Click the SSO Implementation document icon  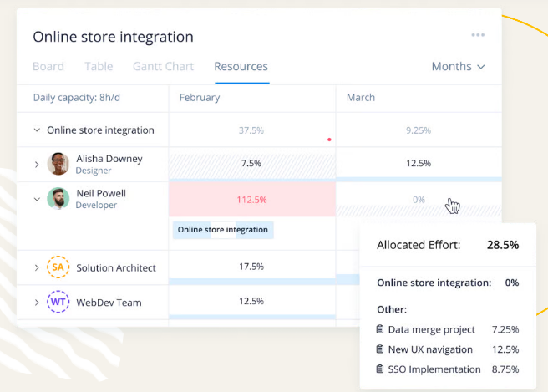[381, 369]
